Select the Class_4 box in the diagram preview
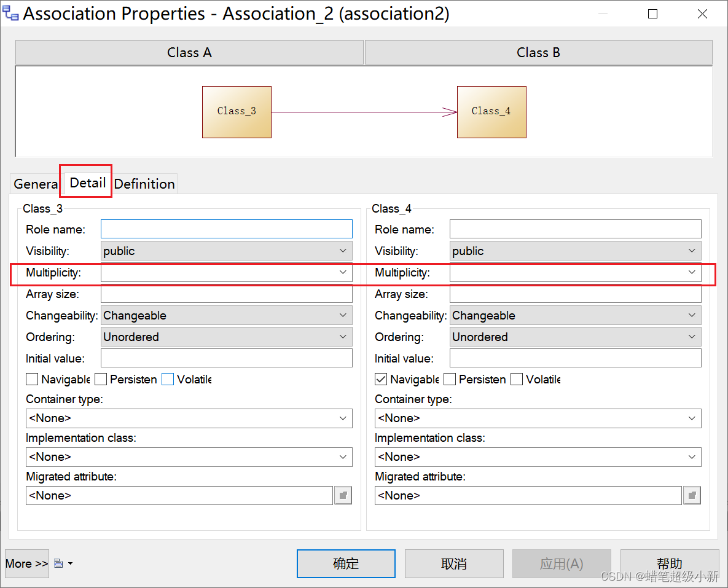This screenshot has width=728, height=588. tap(491, 112)
